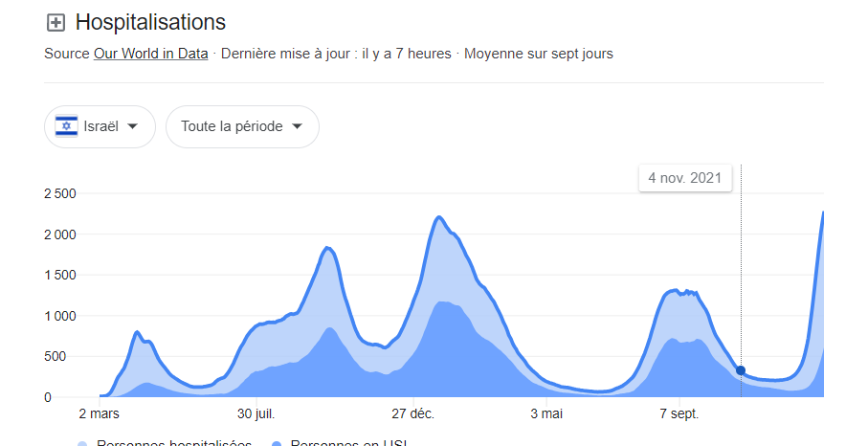Click the Israel flag icon

coord(66,126)
